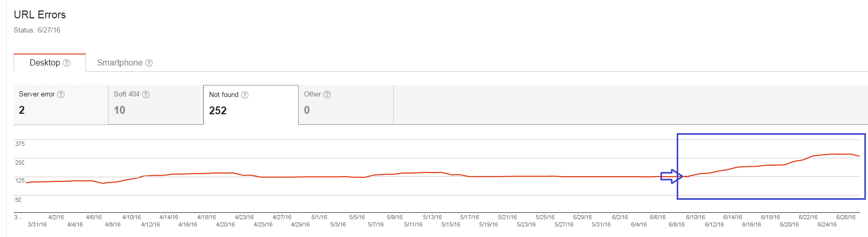The height and width of the screenshot is (237, 868).
Task: Click help icon next to Other
Action: [x=327, y=94]
